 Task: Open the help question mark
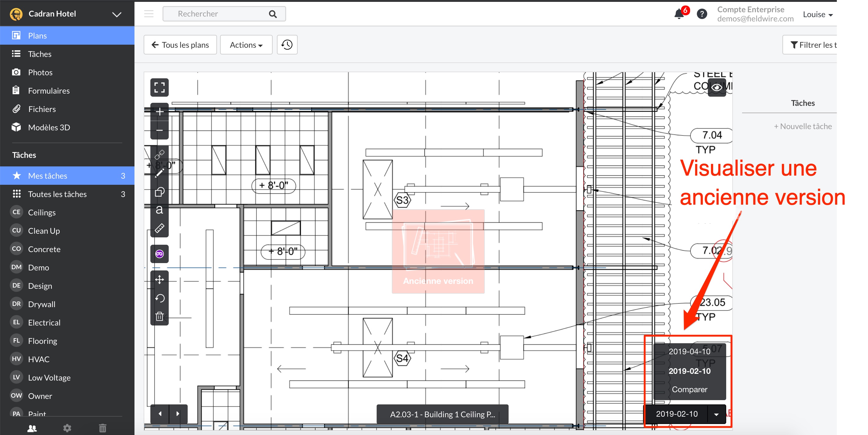coord(702,14)
